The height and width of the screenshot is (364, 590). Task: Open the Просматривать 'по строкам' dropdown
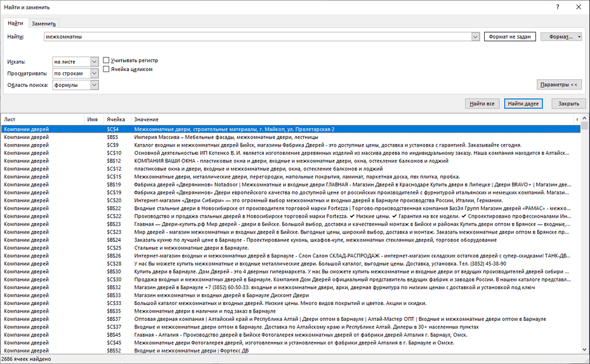coord(95,74)
